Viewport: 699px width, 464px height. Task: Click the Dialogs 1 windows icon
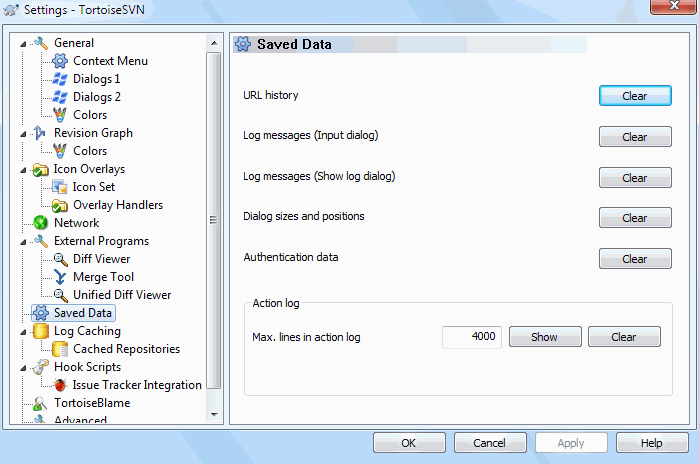[x=60, y=79]
